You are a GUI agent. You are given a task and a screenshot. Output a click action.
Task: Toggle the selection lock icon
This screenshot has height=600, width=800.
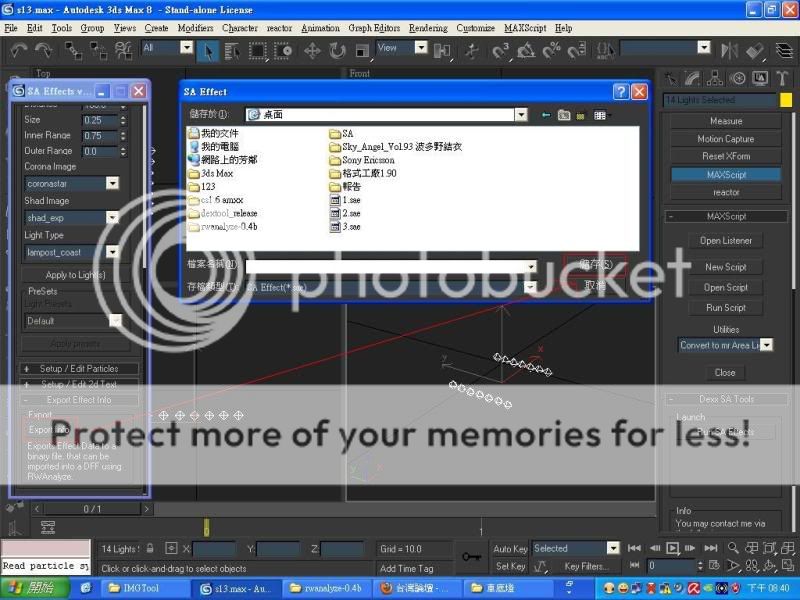(x=150, y=549)
